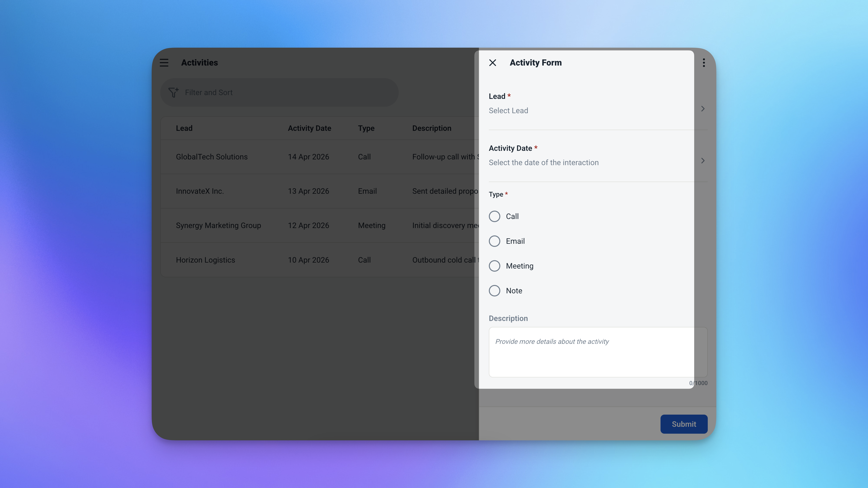Screen dimensions: 868x488
Task: Open the hamburger navigation menu
Action: point(164,63)
